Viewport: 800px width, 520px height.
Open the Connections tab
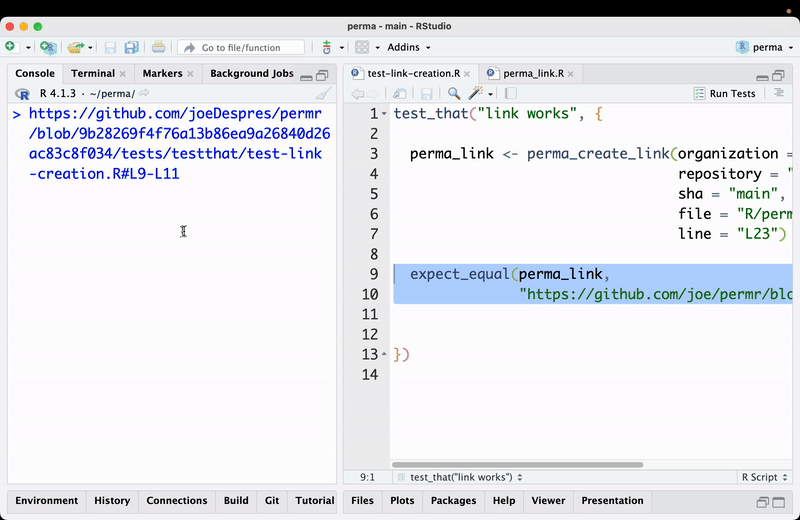pyautogui.click(x=177, y=501)
